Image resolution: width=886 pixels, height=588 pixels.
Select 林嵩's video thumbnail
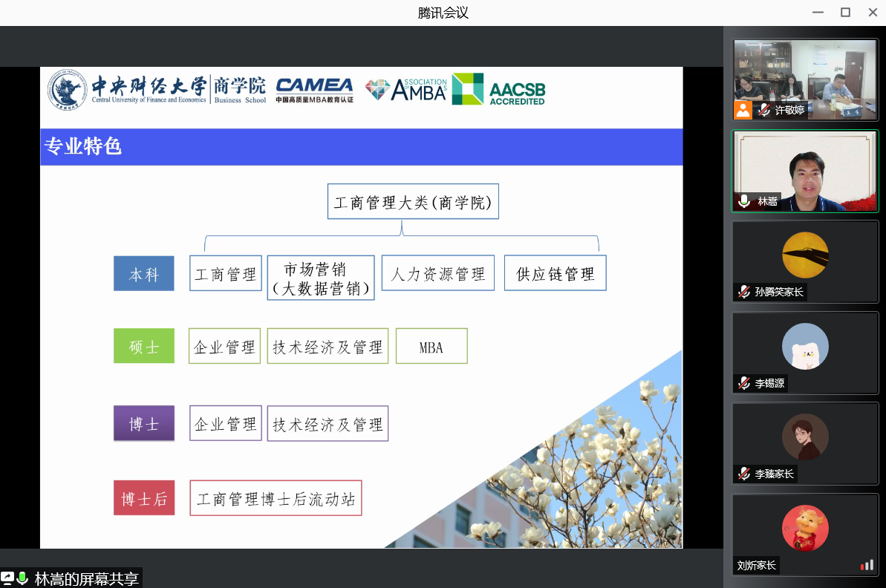coord(805,171)
